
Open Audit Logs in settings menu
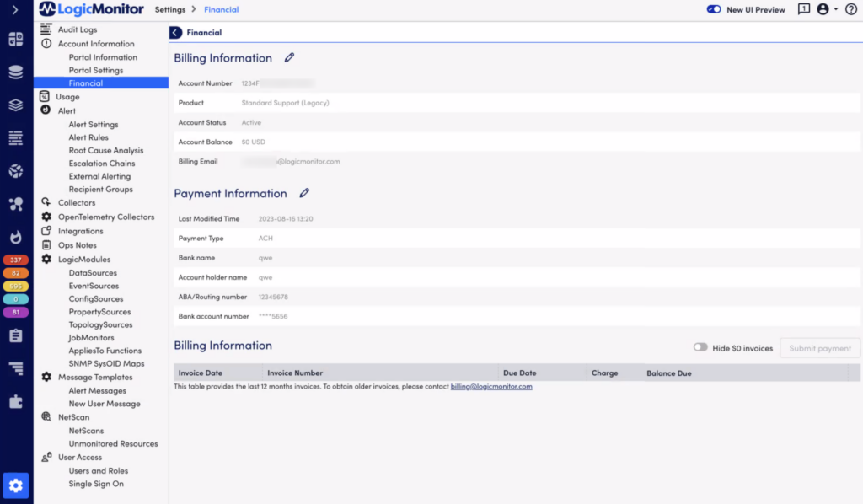(x=78, y=29)
